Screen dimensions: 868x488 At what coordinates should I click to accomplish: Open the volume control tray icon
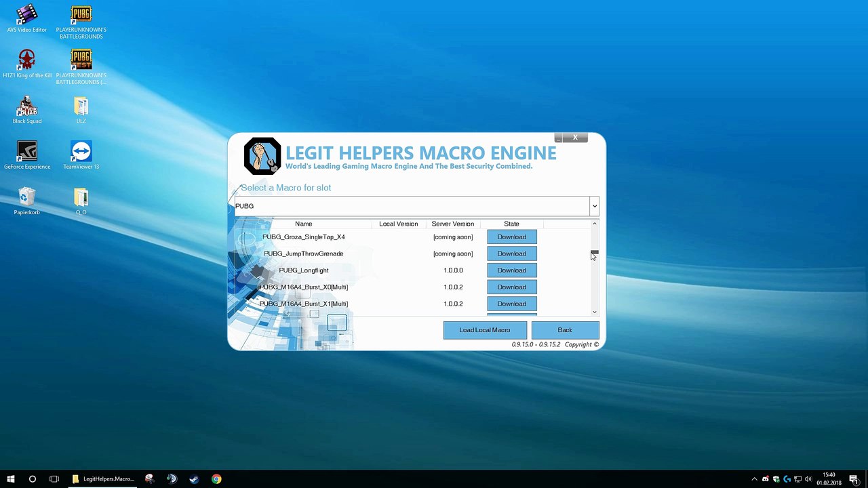[x=808, y=479]
